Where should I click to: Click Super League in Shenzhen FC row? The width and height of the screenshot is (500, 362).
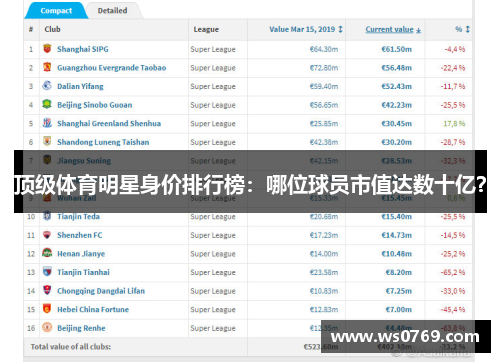[x=213, y=235]
